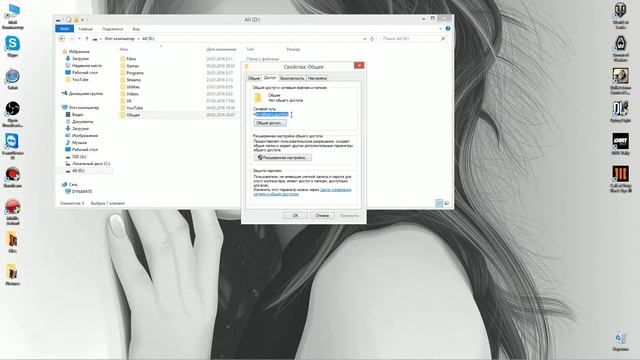
Task: Go up one folder level in Explorer
Action: [x=87, y=38]
